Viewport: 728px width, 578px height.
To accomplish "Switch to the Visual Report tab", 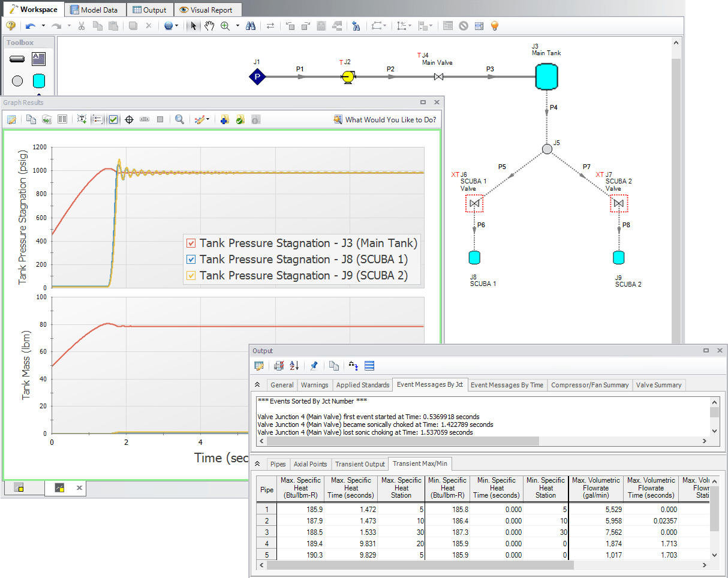I will coord(207,9).
